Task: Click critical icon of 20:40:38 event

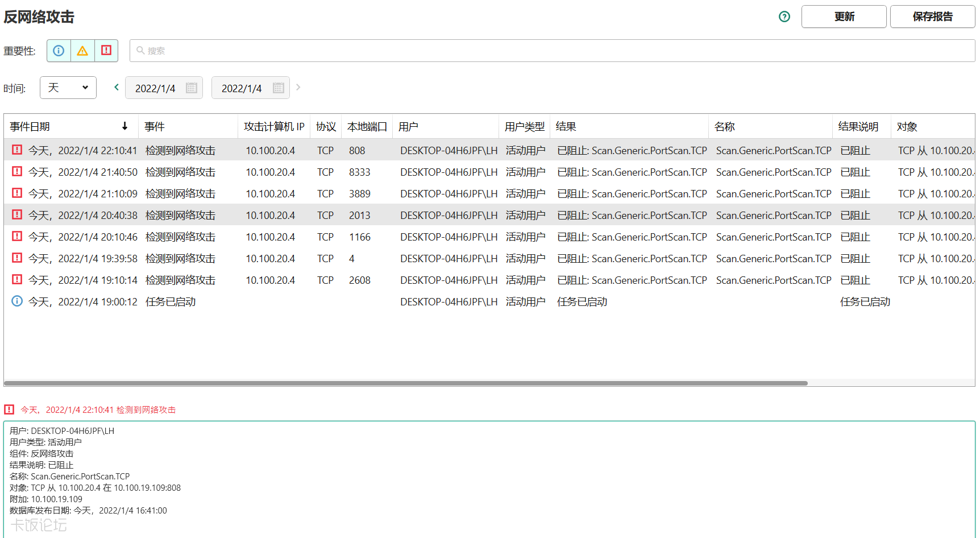Action: (17, 214)
